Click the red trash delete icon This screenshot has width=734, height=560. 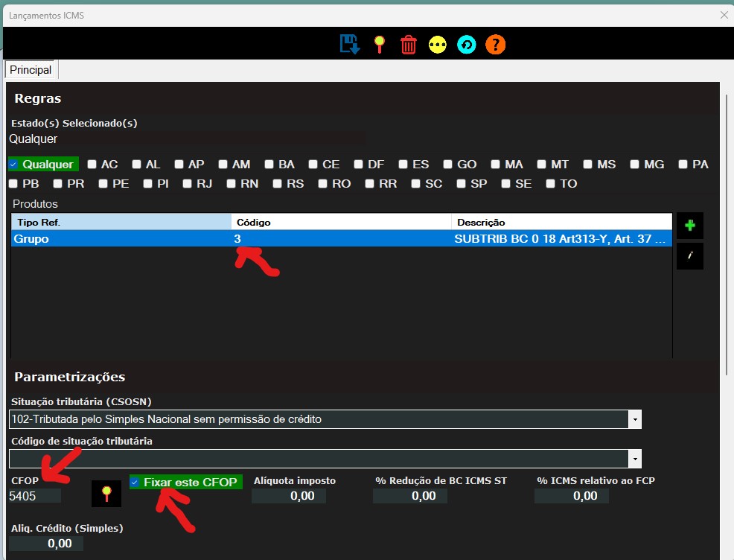pyautogui.click(x=408, y=44)
